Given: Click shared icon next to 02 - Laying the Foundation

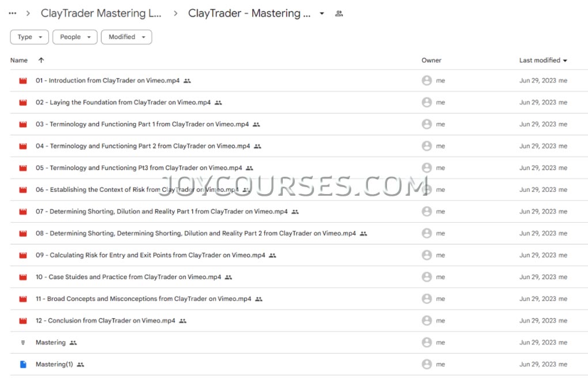Looking at the screenshot, I should [218, 102].
